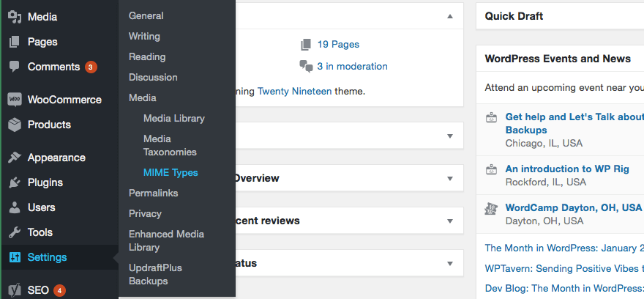Click the WooCommerce logo icon
This screenshot has width=644, height=299.
[x=14, y=100]
